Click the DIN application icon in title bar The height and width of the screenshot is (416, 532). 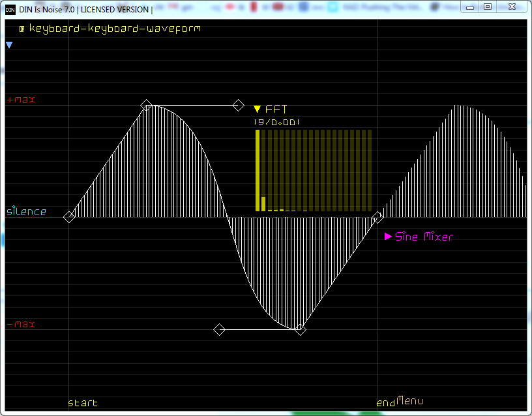click(x=10, y=9)
